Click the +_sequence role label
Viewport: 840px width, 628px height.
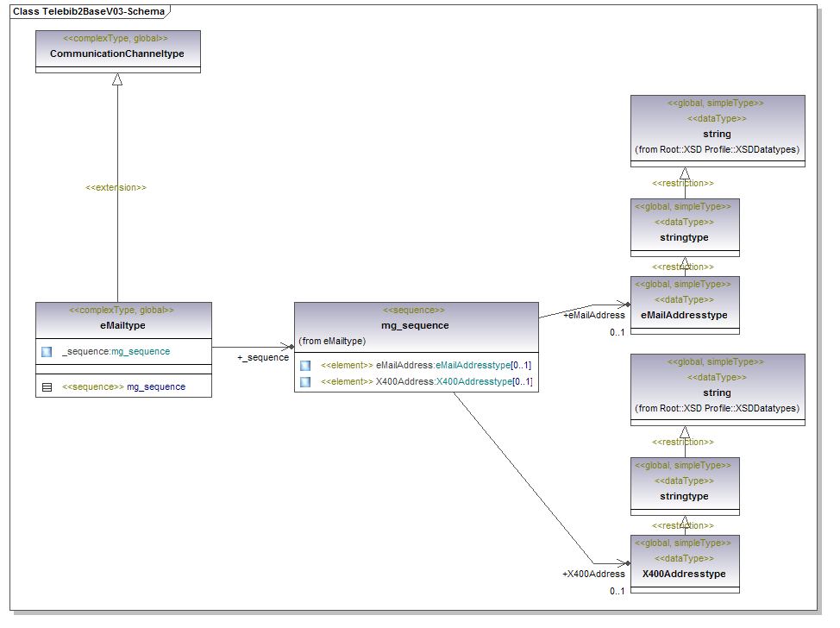263,357
